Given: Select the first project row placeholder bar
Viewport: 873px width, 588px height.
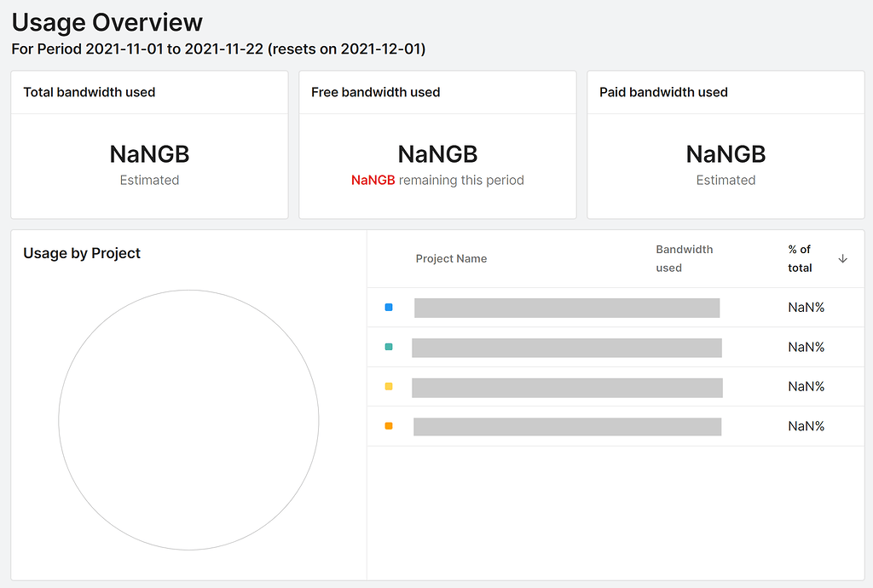Looking at the screenshot, I should (566, 307).
